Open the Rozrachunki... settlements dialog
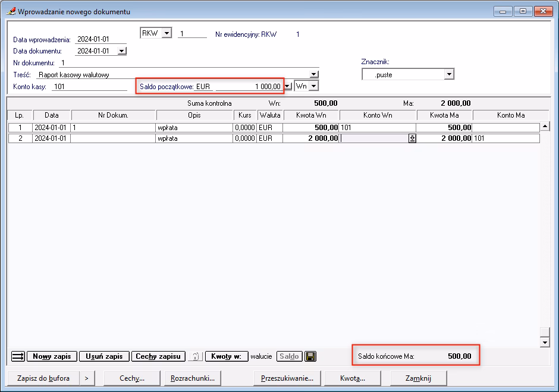Screen dimensions: 559x392 (x=192, y=378)
